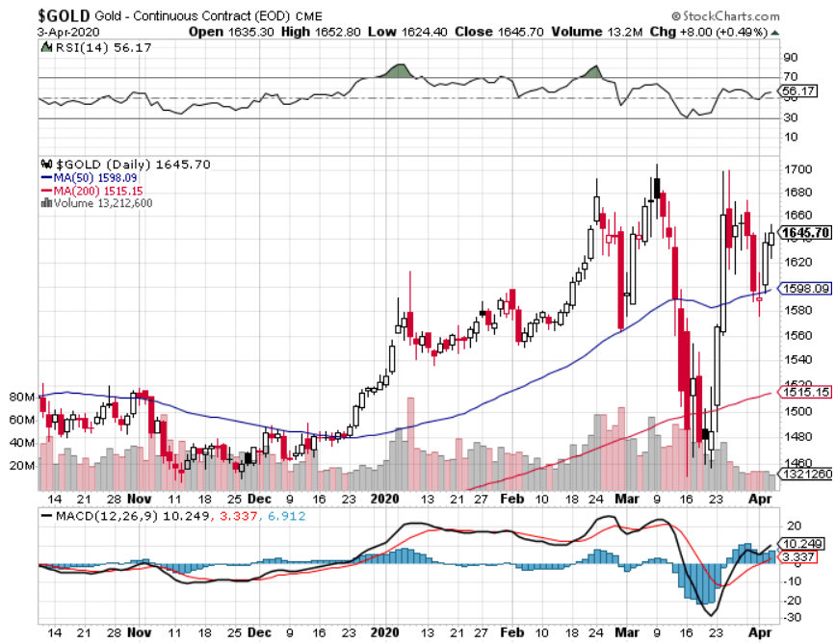Screen dimensions: 836x644
Task: Click the Open 1635.30 value
Action: pos(231,32)
